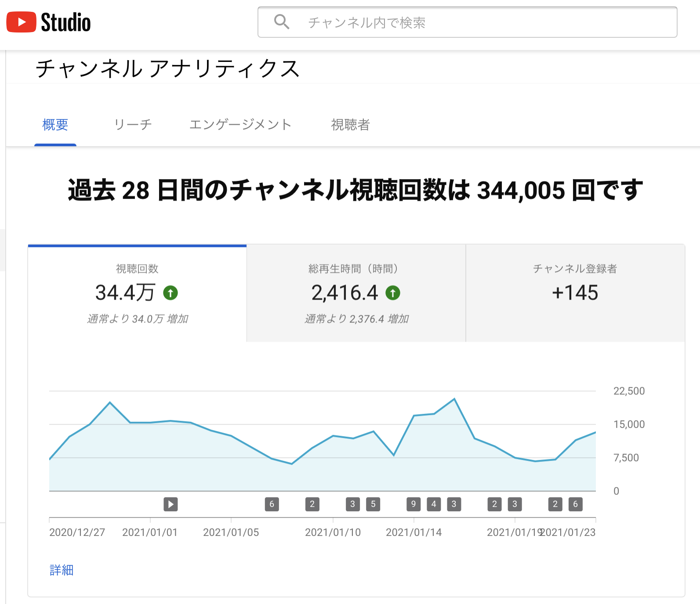Click the '2' marker near 2021/01/23
The height and width of the screenshot is (604, 700).
click(555, 504)
